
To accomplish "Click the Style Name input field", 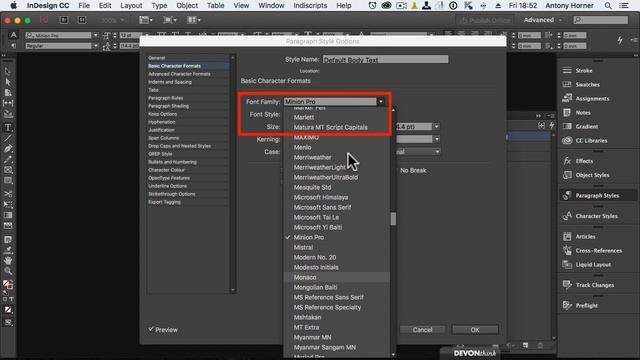I will pyautogui.click(x=385, y=60).
